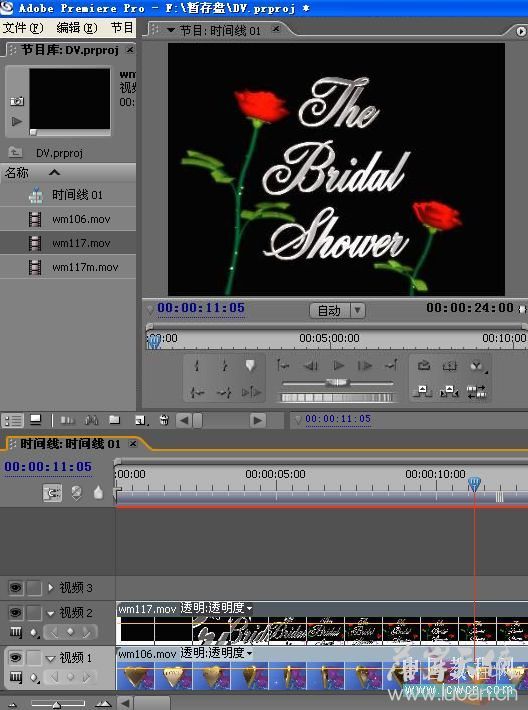Toggle timeline Snap magnet icon
The image size is (528, 710).
[x=52, y=493]
